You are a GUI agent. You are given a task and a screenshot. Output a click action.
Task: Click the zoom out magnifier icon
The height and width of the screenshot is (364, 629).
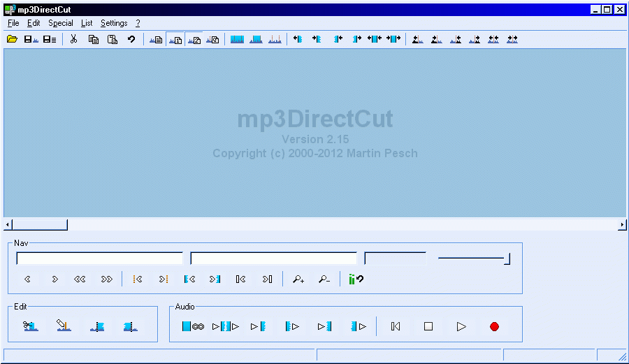click(324, 279)
